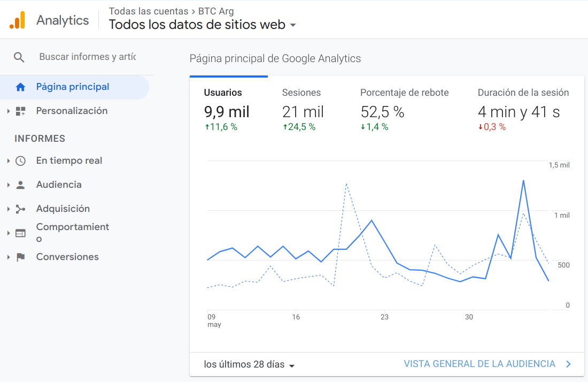The height and width of the screenshot is (382, 588).
Task: Click the BTC Arg account breadcrumb
Action: (x=216, y=11)
